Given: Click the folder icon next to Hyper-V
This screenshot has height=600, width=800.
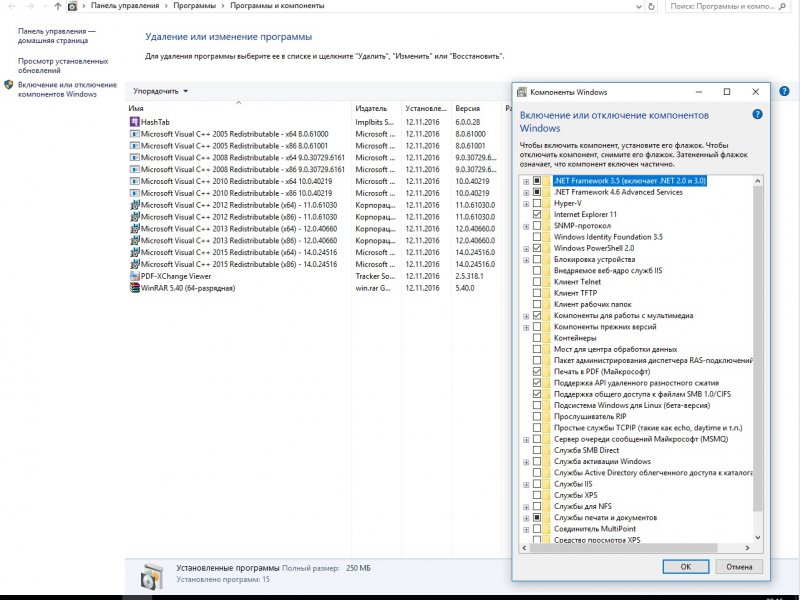Looking at the screenshot, I should tap(547, 203).
